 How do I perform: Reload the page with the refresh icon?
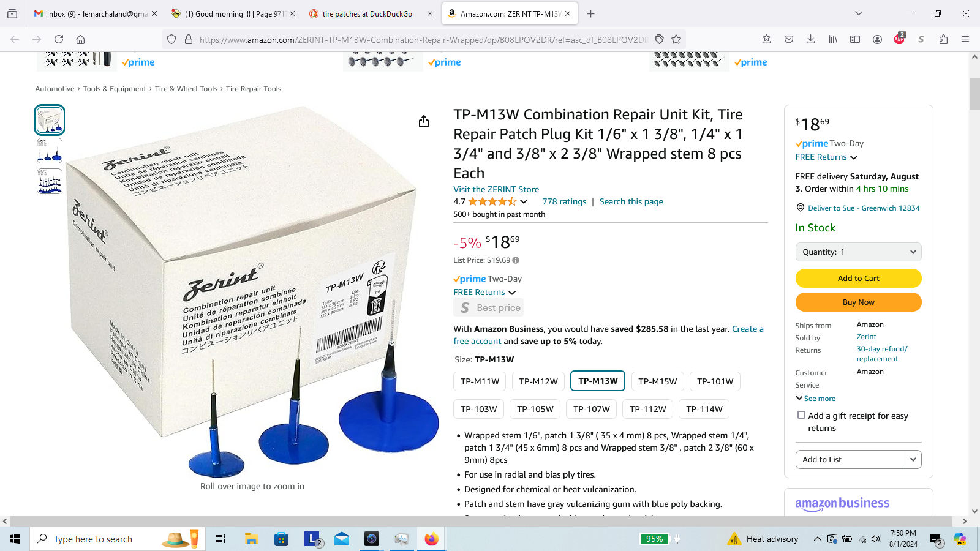point(59,39)
